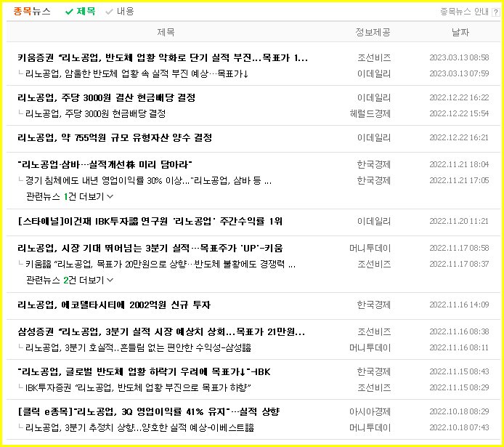
Task: Expand 관련뉴스 2건 더보기
Action: (70, 280)
